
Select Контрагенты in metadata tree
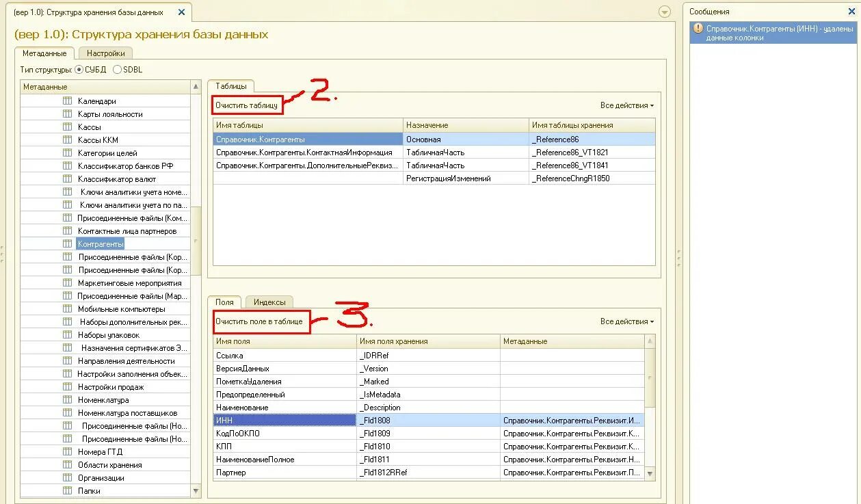click(101, 243)
